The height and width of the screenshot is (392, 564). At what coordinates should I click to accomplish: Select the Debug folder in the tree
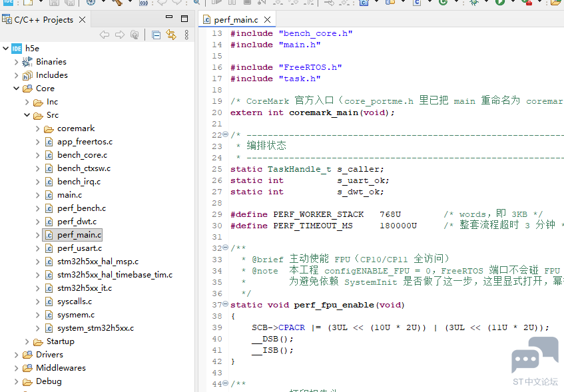[49, 381]
